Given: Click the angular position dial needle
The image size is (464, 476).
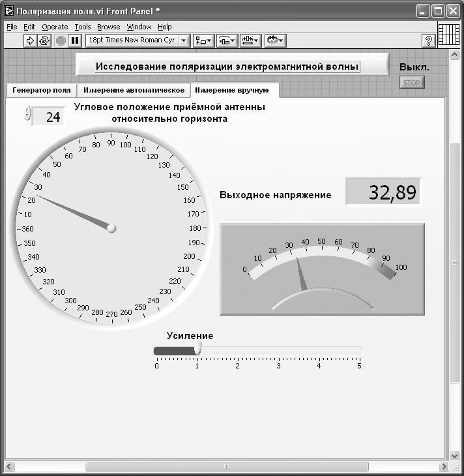Looking at the screenshot, I should pos(74,212).
